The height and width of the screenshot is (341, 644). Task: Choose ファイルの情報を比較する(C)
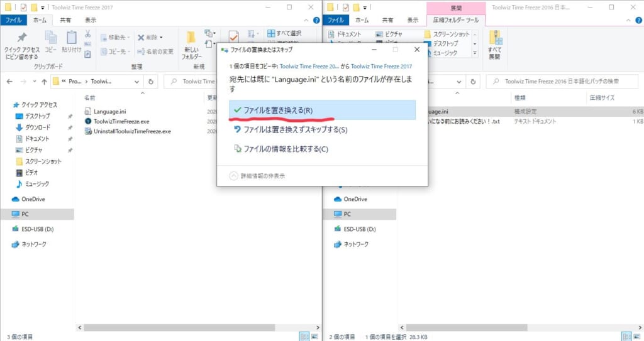(322, 149)
